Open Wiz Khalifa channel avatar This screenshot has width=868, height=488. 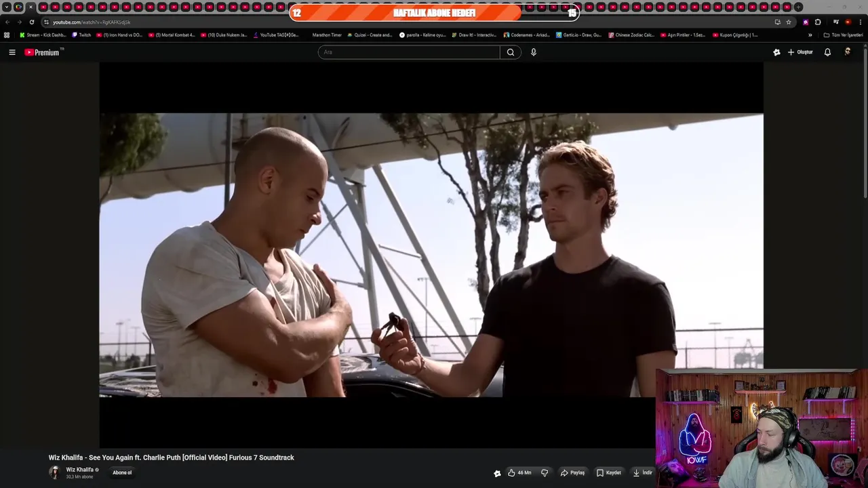coord(54,472)
